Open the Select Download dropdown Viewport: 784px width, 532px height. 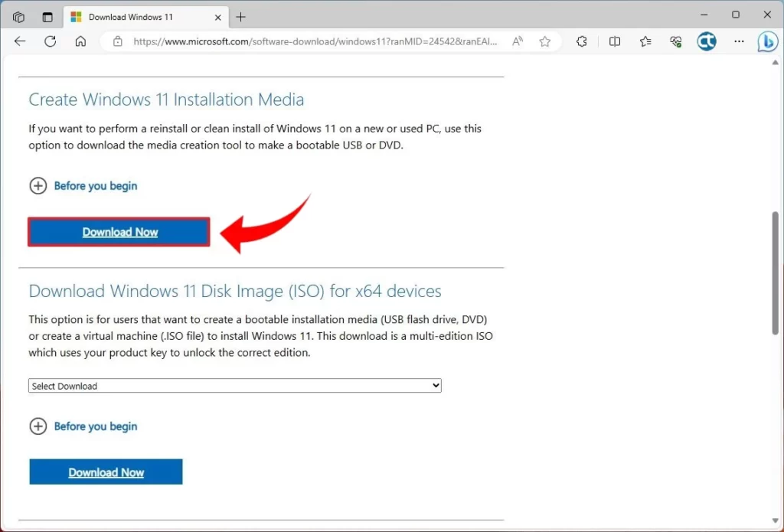(234, 386)
